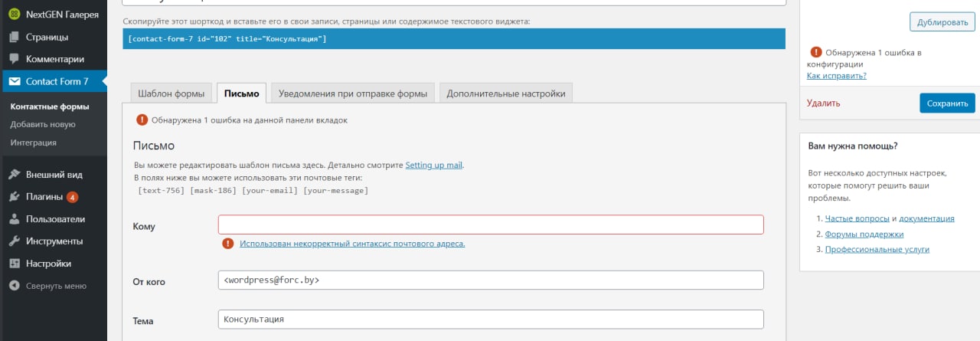Screen dimensions: 980x341
Task: Click the form title field at top
Action: pyautogui.click(x=454, y=2)
